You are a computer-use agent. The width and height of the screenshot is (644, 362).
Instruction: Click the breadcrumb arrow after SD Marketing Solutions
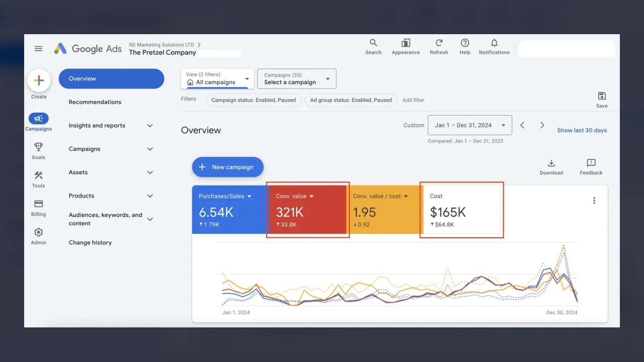(199, 45)
